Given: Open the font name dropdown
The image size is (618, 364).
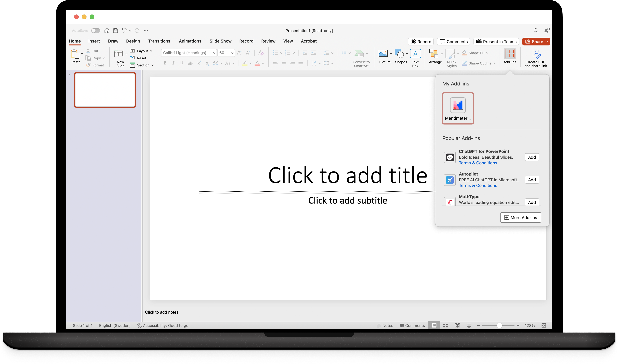Looking at the screenshot, I should coord(214,53).
